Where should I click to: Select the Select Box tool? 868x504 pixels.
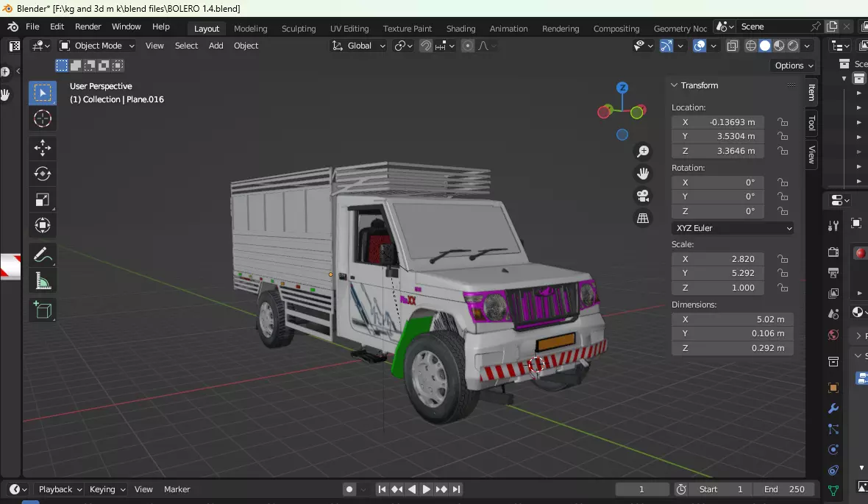click(x=43, y=93)
